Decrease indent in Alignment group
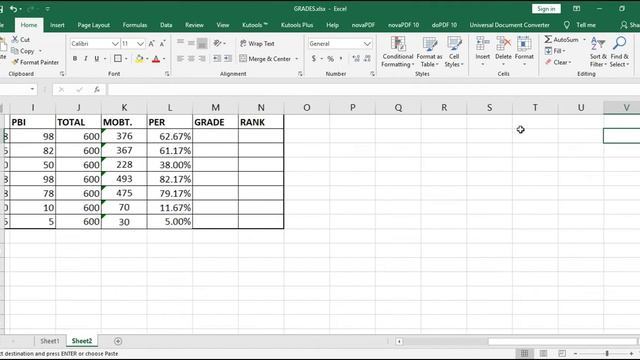The width and height of the screenshot is (640, 360). coord(217,59)
